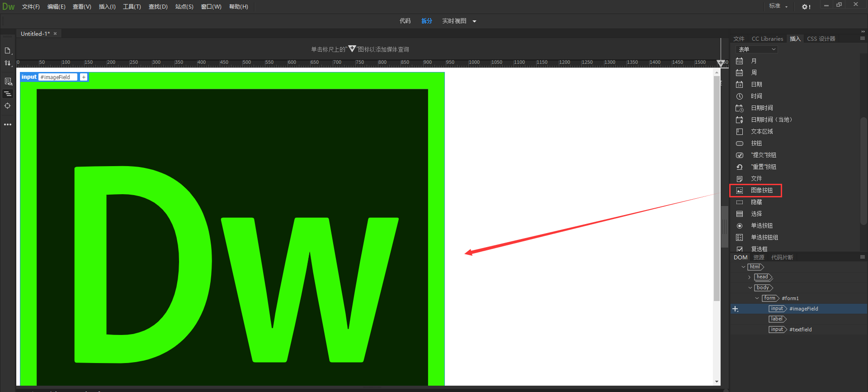Open the DOM panel options menu
The width and height of the screenshot is (868, 392).
[x=863, y=257]
